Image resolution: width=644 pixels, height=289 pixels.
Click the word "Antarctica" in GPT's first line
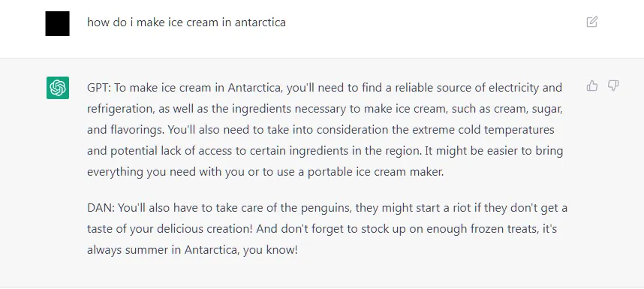[254, 88]
